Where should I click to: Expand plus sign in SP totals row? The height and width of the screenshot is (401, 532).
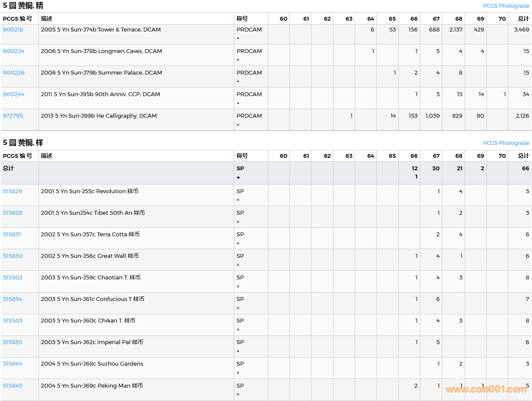[238, 178]
